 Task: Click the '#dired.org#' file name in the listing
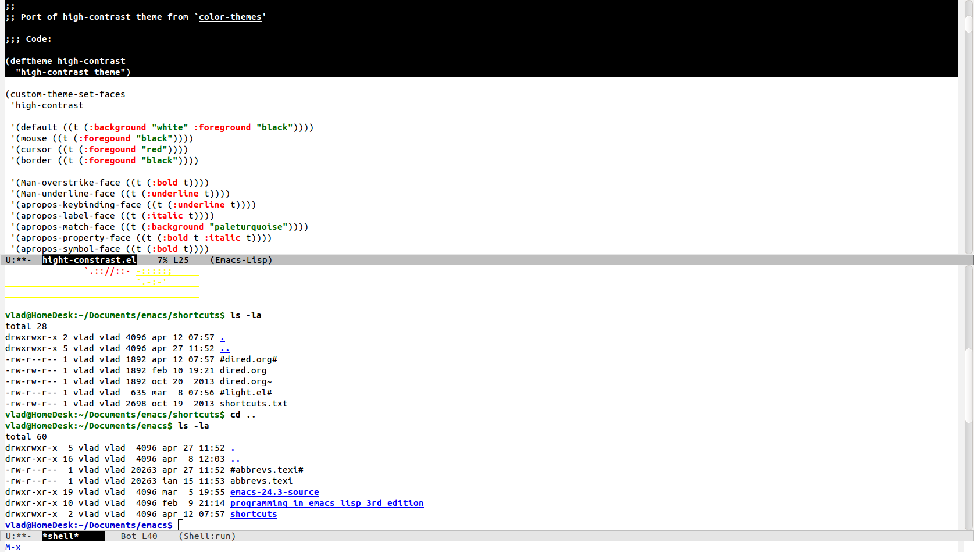coord(248,359)
